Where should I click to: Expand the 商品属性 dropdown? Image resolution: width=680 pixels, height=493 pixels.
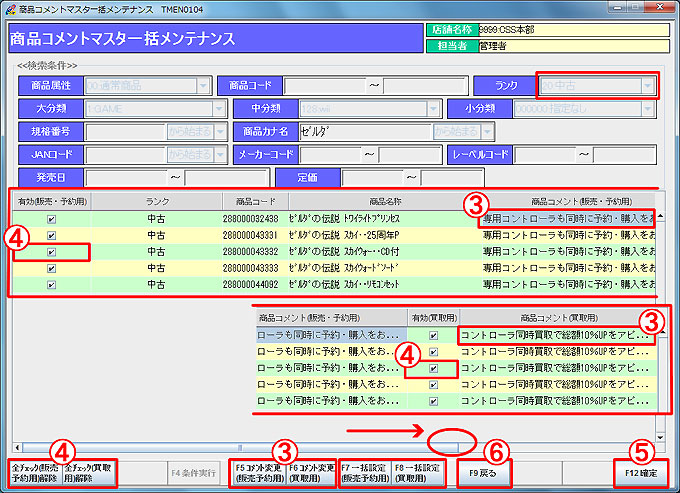pyautogui.click(x=204, y=87)
